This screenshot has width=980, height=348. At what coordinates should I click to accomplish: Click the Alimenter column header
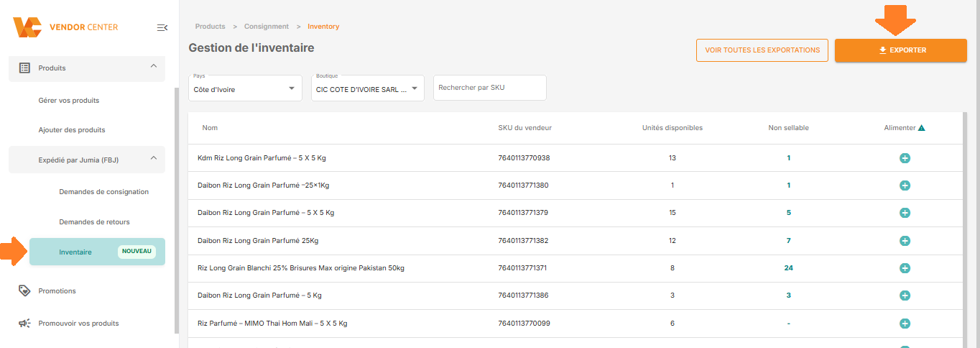click(900, 128)
